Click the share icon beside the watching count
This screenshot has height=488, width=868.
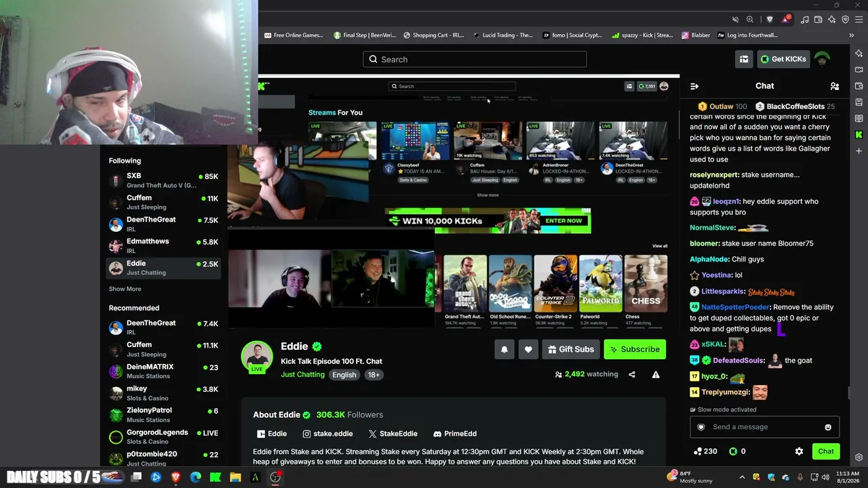click(x=632, y=374)
